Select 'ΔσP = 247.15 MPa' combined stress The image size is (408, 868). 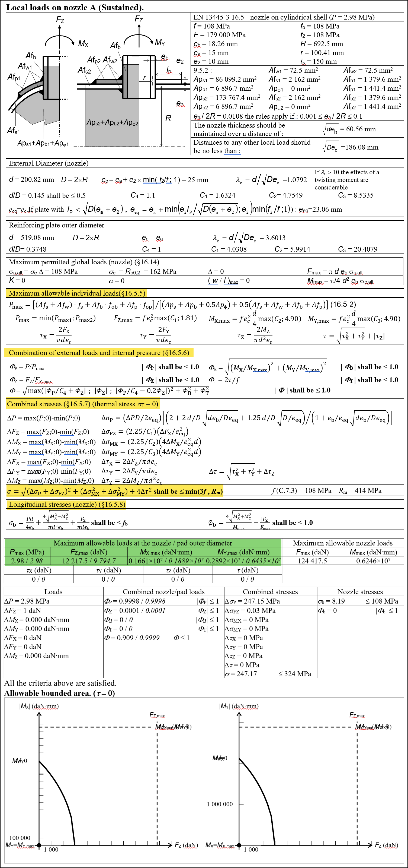pyautogui.click(x=252, y=601)
